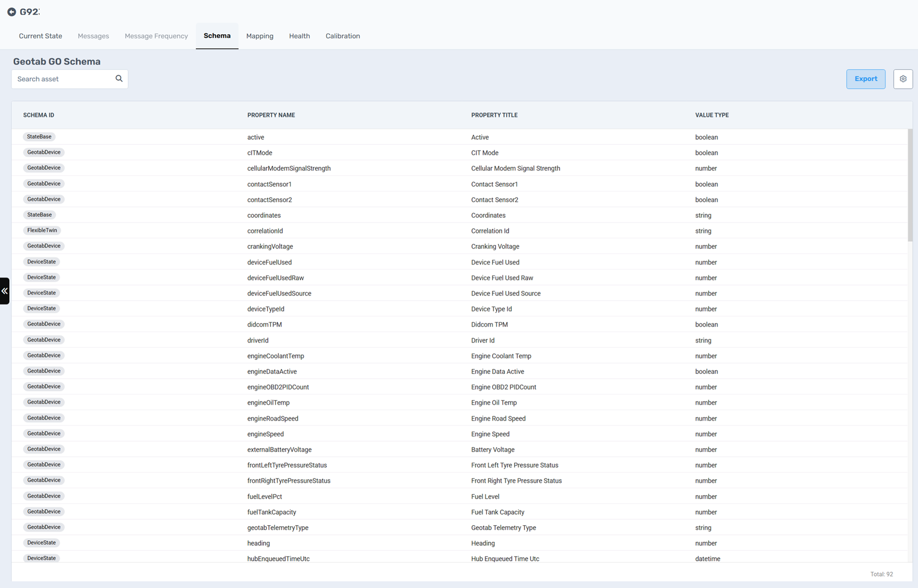The width and height of the screenshot is (918, 588).
Task: Switch to the Current State tab
Action: [x=41, y=36]
